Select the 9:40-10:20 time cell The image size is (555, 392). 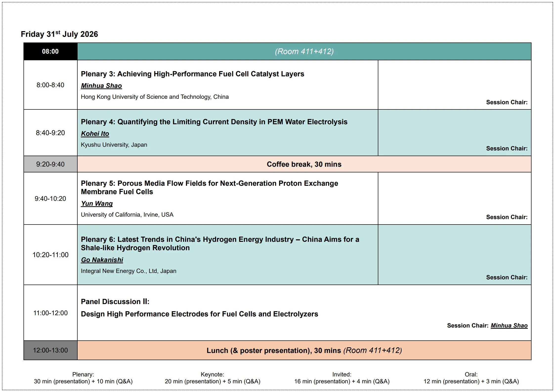coord(50,199)
